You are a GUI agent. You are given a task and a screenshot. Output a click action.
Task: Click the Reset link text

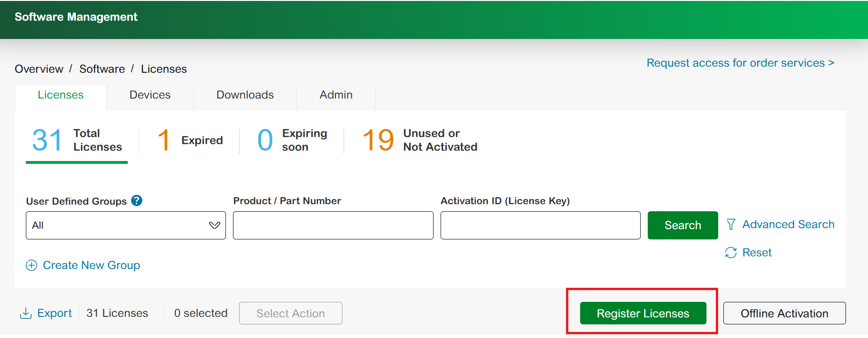click(x=757, y=253)
